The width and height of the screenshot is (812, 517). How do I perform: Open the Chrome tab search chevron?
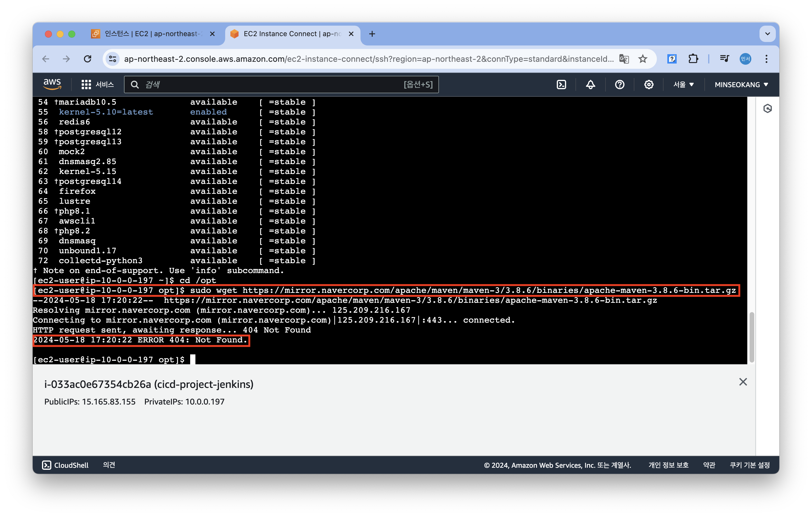[x=767, y=34]
